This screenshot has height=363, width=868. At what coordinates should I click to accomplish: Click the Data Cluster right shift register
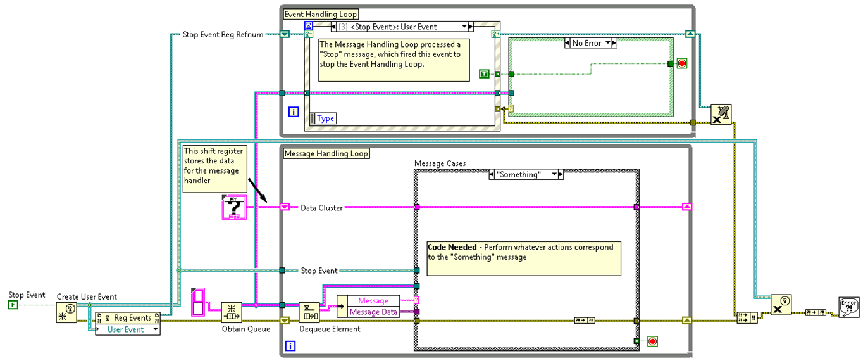point(687,207)
